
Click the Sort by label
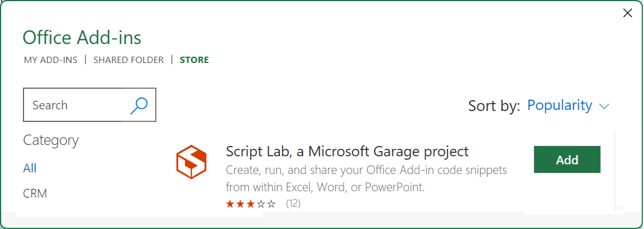(x=494, y=106)
